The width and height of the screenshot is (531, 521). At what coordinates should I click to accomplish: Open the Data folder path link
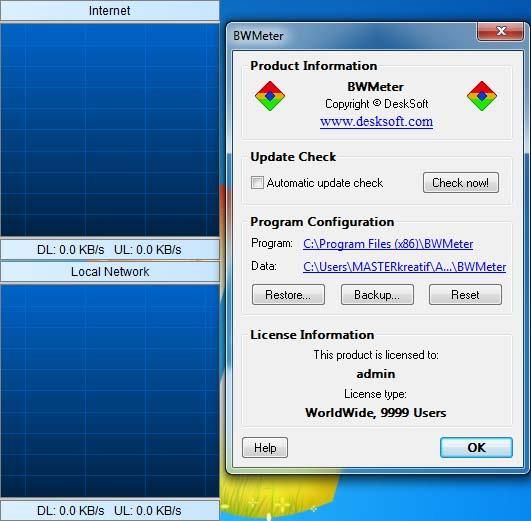pyautogui.click(x=405, y=267)
